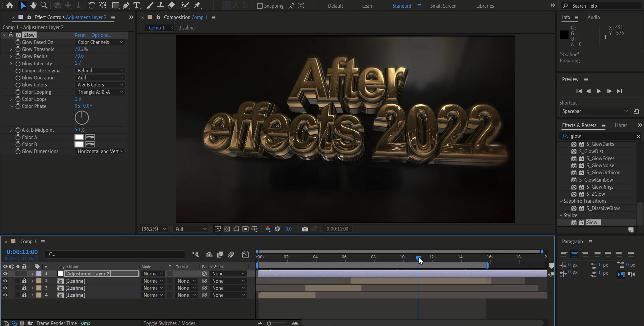Open the viewer resolution Full dropdown
644x326 pixels.
(x=191, y=229)
